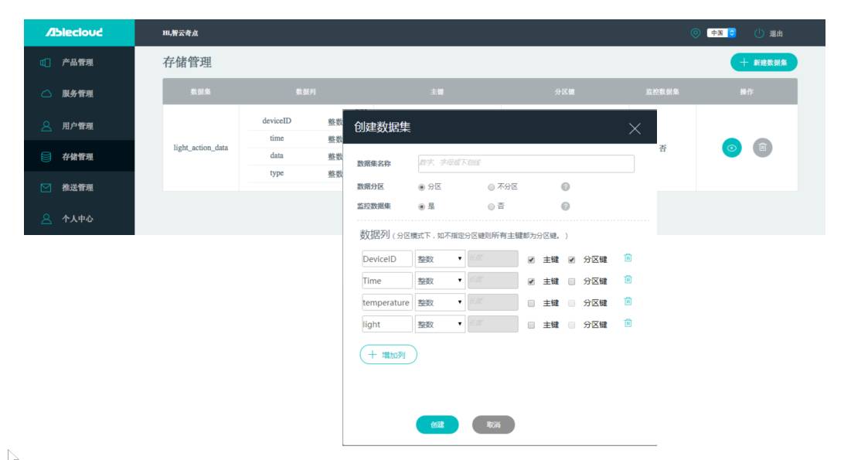Close the 创建数据集 dialog
Screen dimensions: 868x460
pyautogui.click(x=635, y=129)
